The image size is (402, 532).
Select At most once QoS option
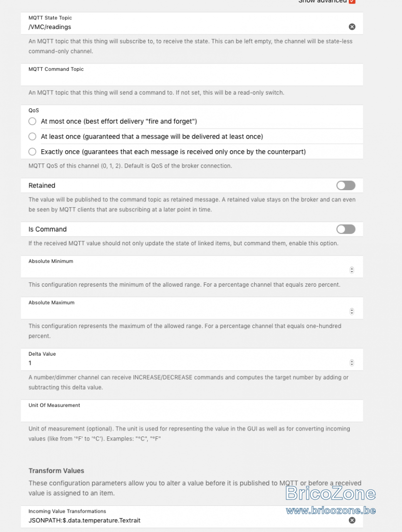[x=32, y=121]
